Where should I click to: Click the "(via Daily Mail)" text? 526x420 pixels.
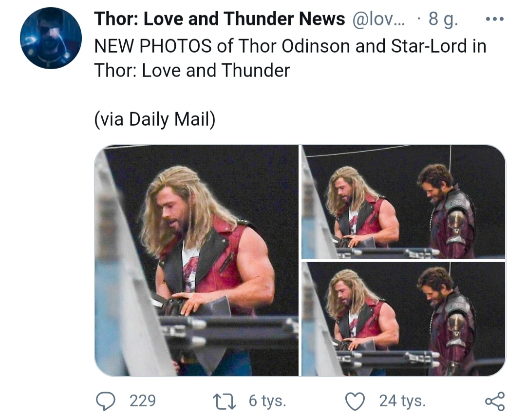coord(154,119)
